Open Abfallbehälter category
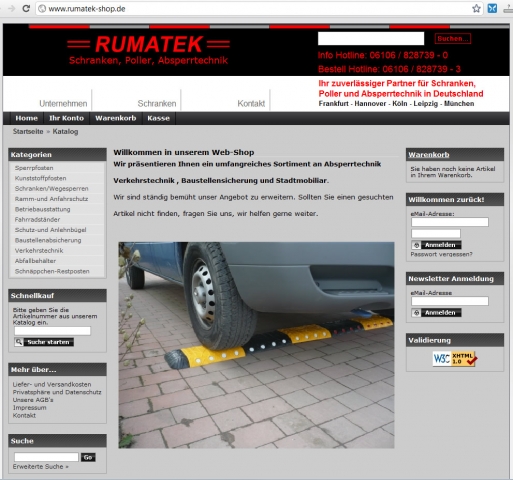The height and width of the screenshot is (480, 513). coord(35,261)
